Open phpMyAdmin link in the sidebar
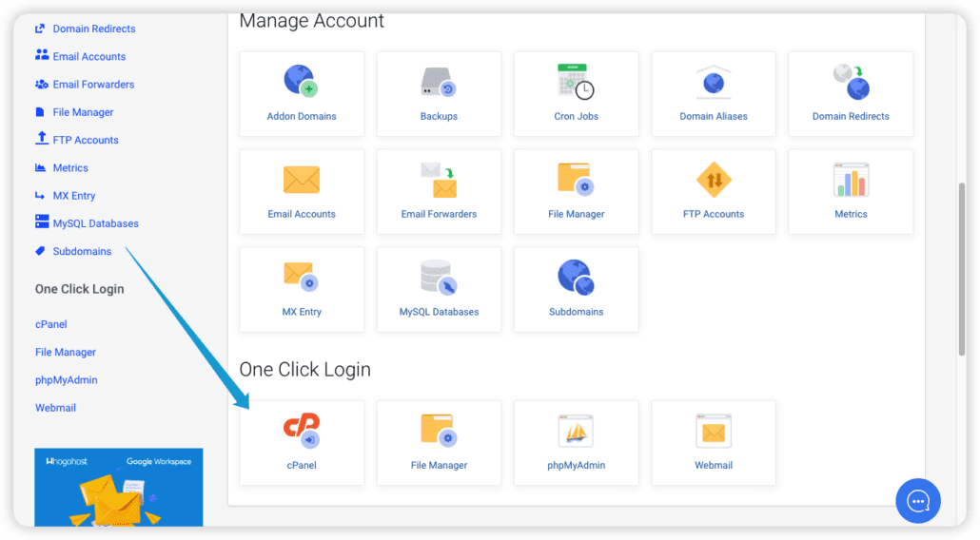The image size is (980, 540). pyautogui.click(x=67, y=379)
